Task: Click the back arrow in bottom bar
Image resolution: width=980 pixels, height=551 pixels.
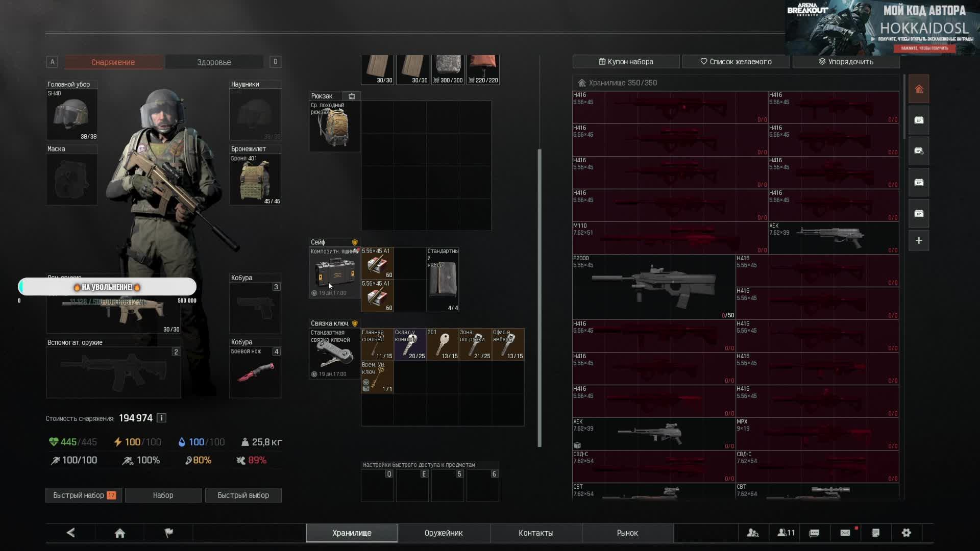Action: (x=71, y=533)
